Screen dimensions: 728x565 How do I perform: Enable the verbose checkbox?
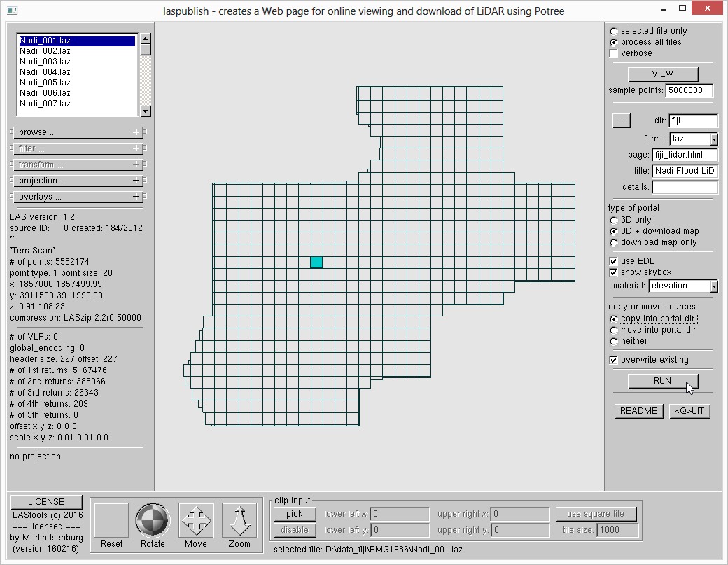coord(614,53)
